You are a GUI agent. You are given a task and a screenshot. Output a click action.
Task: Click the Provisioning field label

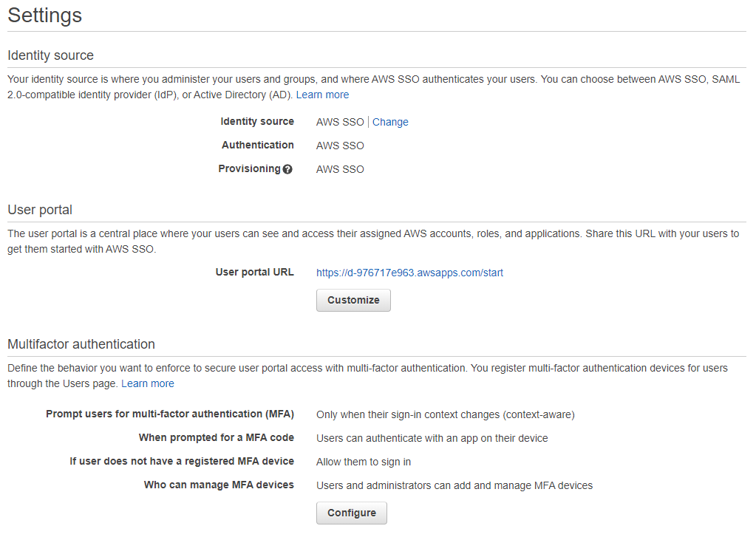tap(249, 168)
